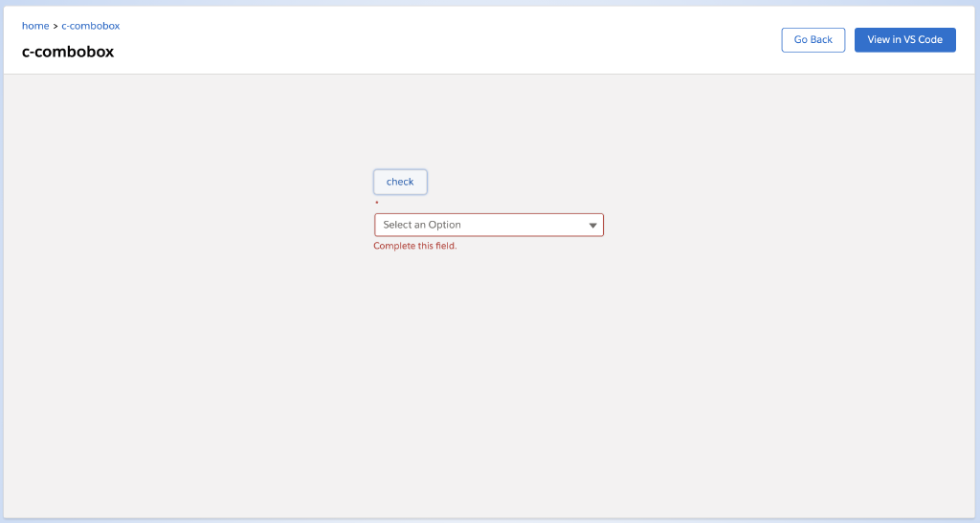Viewport: 980px width, 523px height.
Task: Click the dropdown arrow icon in the combobox
Action: point(592,226)
